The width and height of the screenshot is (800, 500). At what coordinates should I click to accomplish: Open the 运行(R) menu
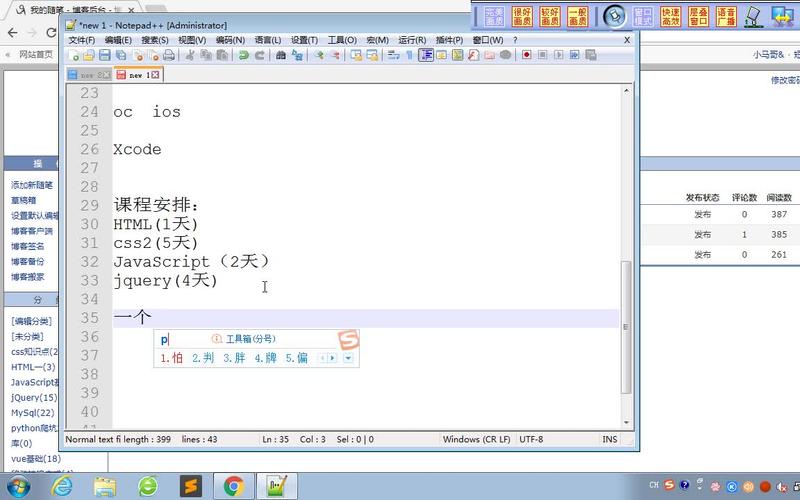click(x=412, y=40)
